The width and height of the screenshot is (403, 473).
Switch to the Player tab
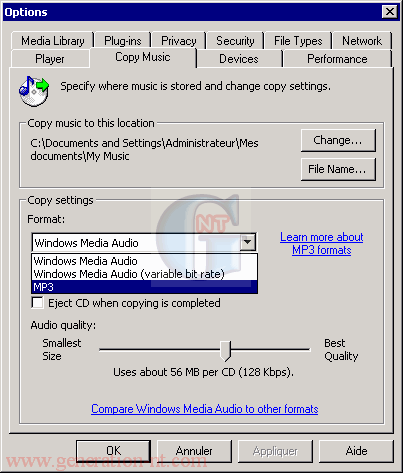[x=50, y=59]
